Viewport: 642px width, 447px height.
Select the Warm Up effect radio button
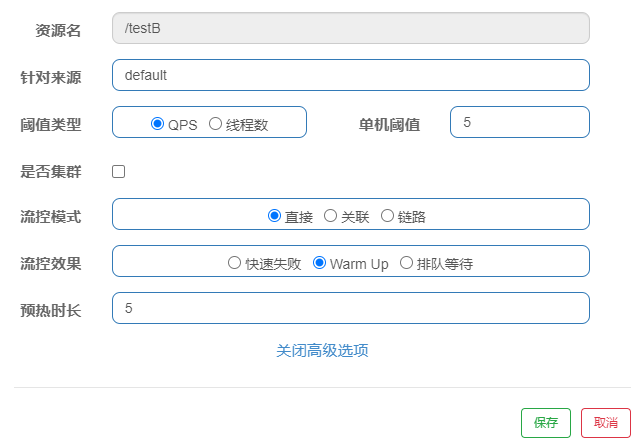click(x=319, y=263)
